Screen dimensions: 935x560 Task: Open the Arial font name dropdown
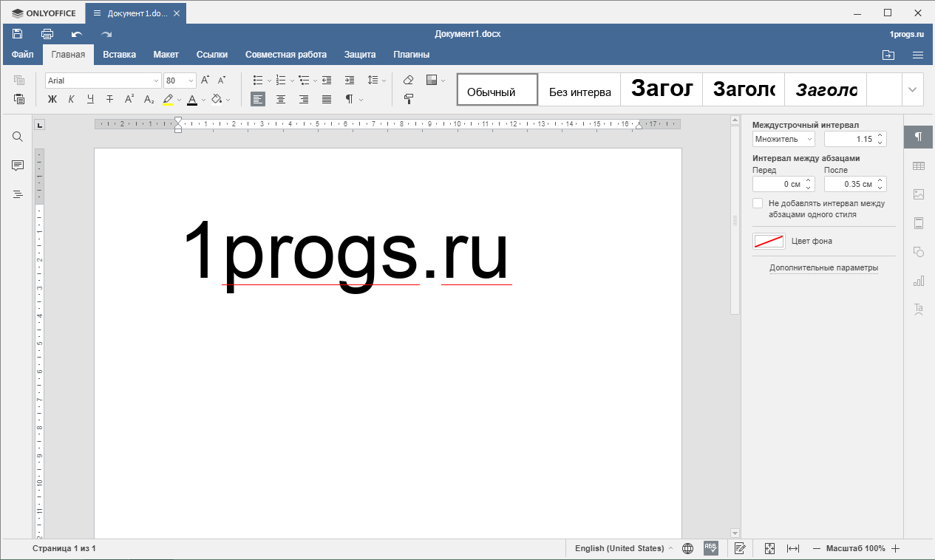click(x=156, y=81)
